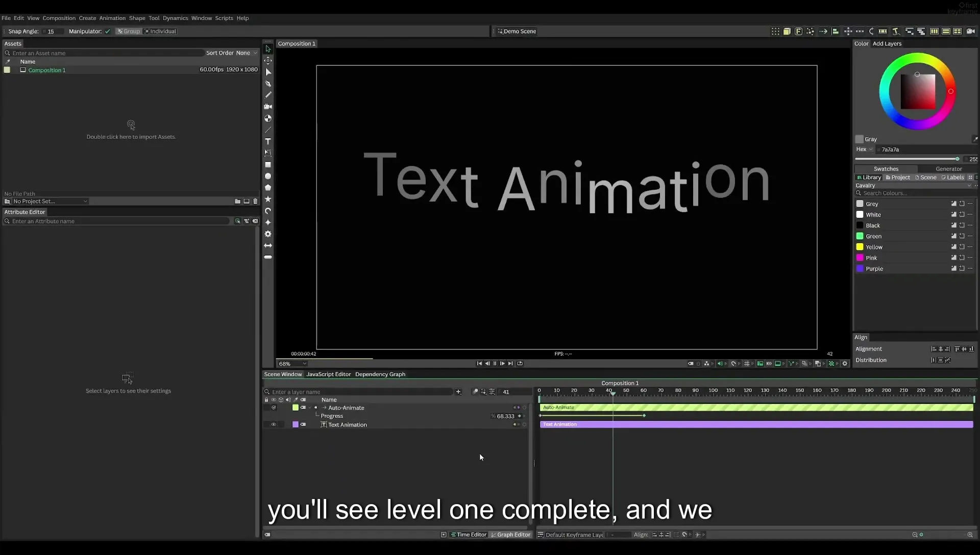This screenshot has height=555, width=980.
Task: Pause playback in the viewport
Action: 495,363
